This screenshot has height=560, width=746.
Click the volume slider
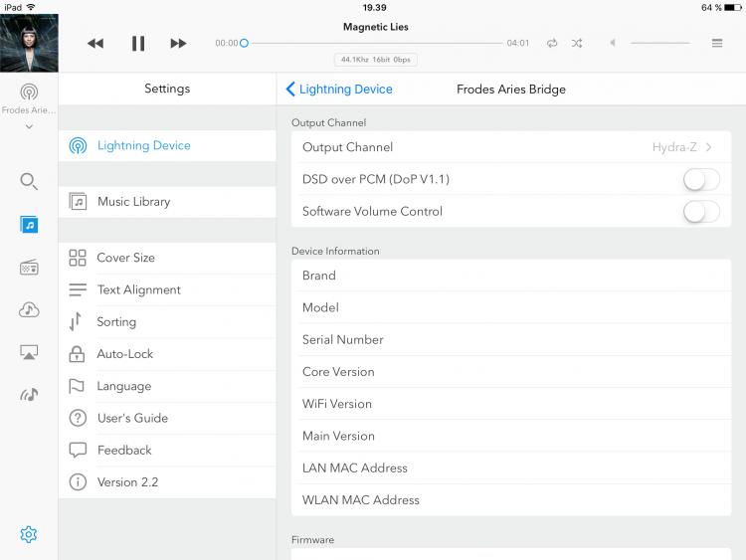click(x=659, y=43)
